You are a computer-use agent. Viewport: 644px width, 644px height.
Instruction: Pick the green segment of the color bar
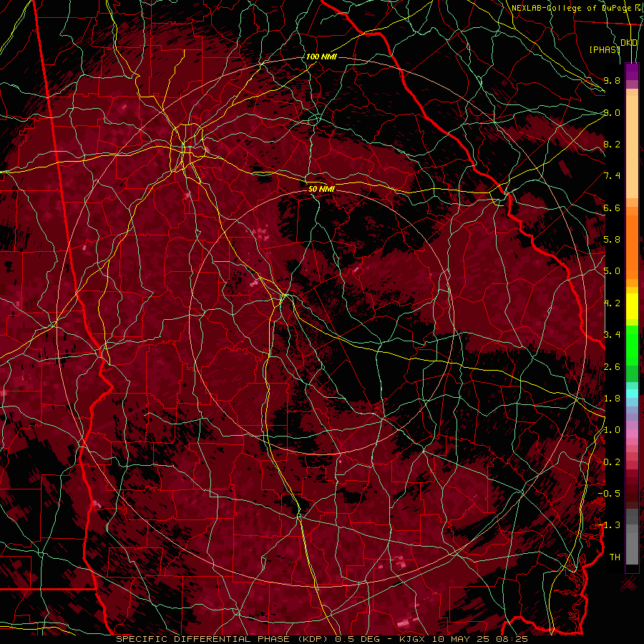632,346
